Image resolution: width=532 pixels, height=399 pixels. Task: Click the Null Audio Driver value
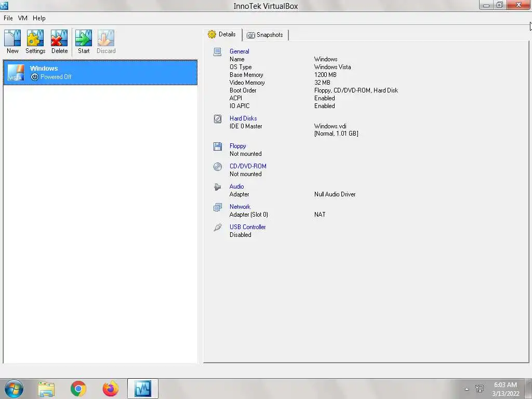pos(335,194)
